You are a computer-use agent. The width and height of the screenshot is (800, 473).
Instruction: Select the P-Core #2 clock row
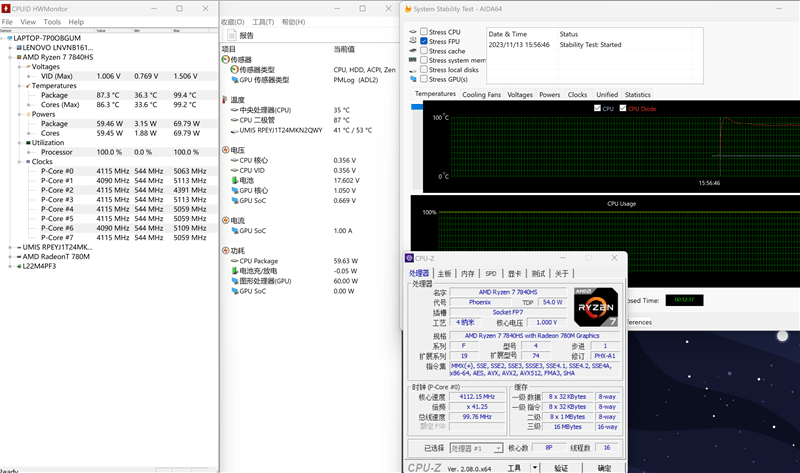pyautogui.click(x=57, y=190)
